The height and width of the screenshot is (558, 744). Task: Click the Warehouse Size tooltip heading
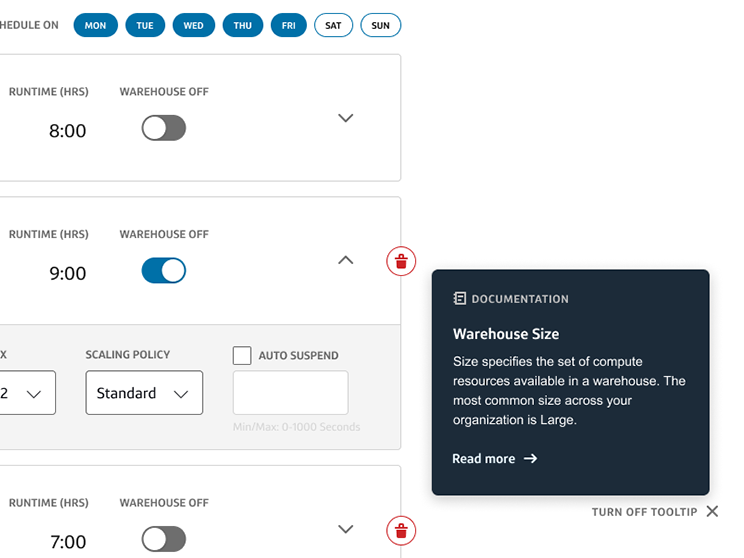pyautogui.click(x=506, y=334)
